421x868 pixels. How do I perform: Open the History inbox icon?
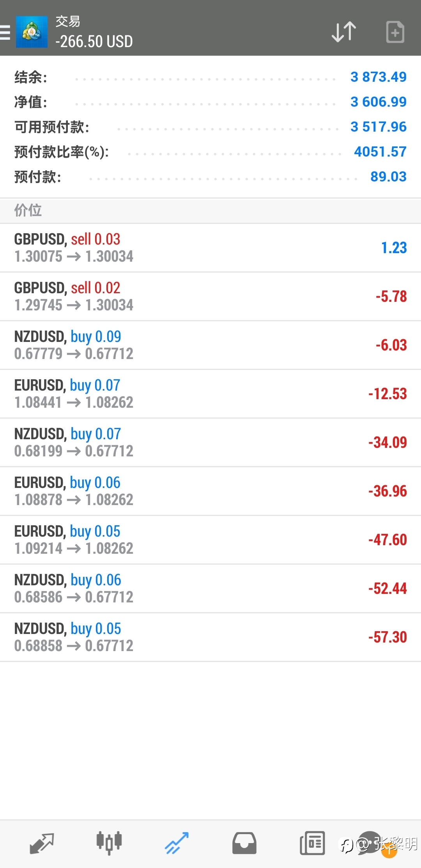pyautogui.click(x=244, y=843)
